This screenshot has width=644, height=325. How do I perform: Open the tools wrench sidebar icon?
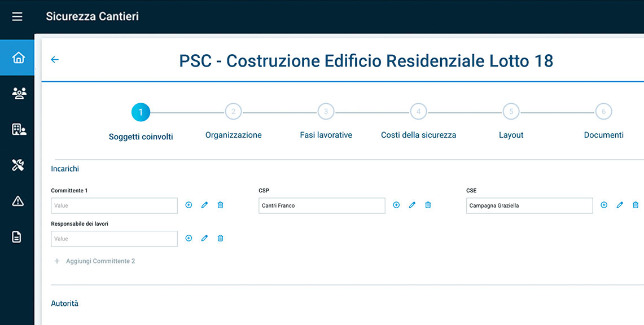pos(17,165)
